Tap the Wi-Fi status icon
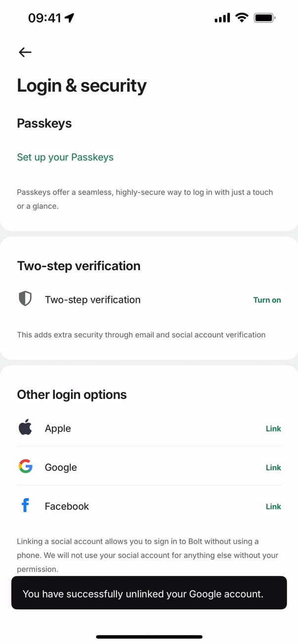298x644 pixels. pyautogui.click(x=242, y=18)
